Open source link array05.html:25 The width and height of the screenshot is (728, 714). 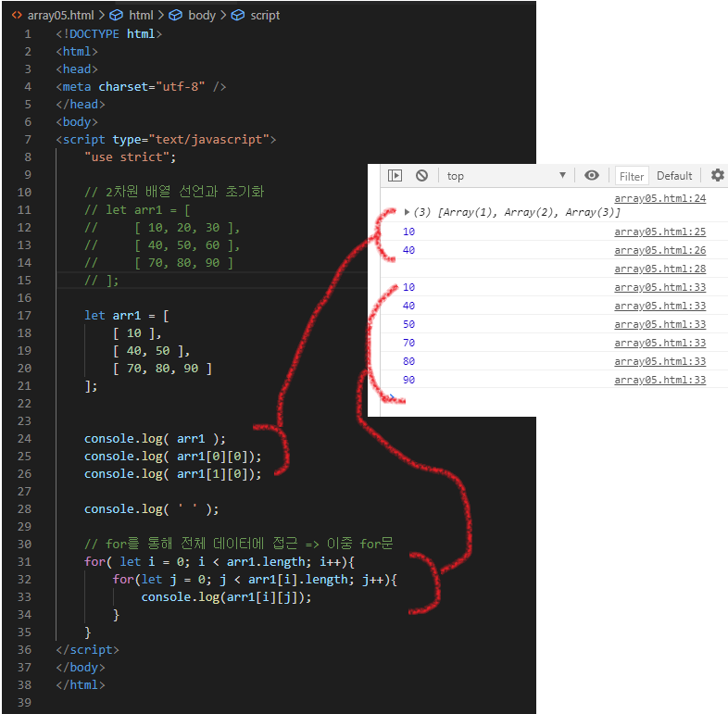pos(659,232)
